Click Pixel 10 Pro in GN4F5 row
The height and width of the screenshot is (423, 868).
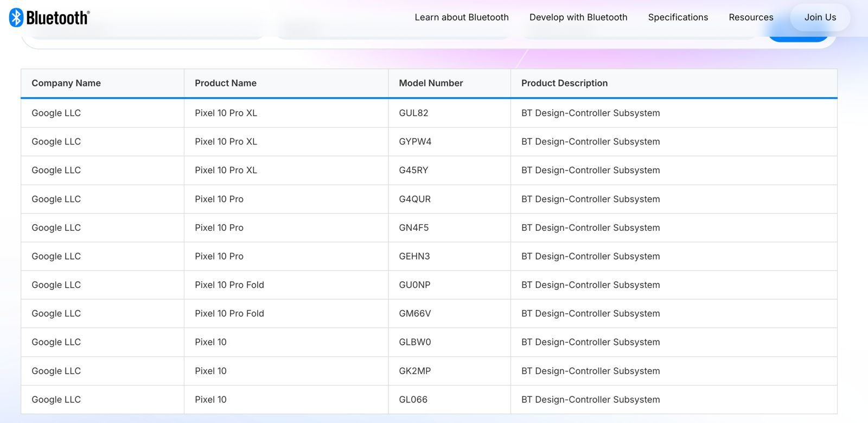pyautogui.click(x=219, y=228)
